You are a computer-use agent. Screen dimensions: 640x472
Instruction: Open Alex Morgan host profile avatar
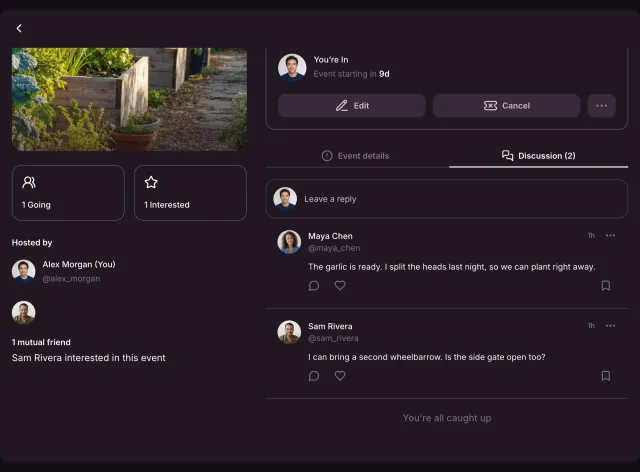tap(23, 271)
